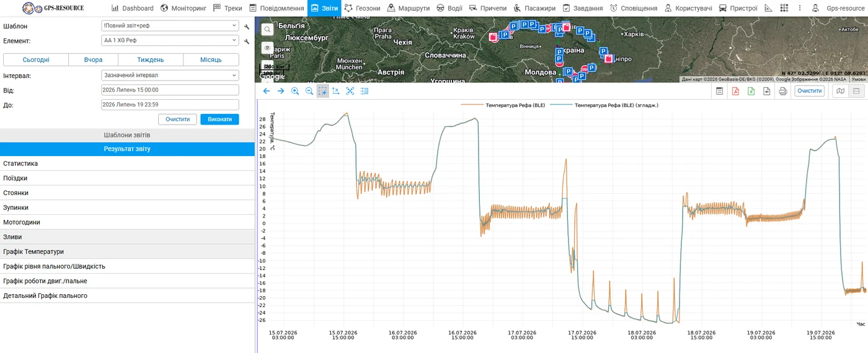Go to Моніторинг section
The height and width of the screenshot is (353, 868).
pyautogui.click(x=183, y=8)
